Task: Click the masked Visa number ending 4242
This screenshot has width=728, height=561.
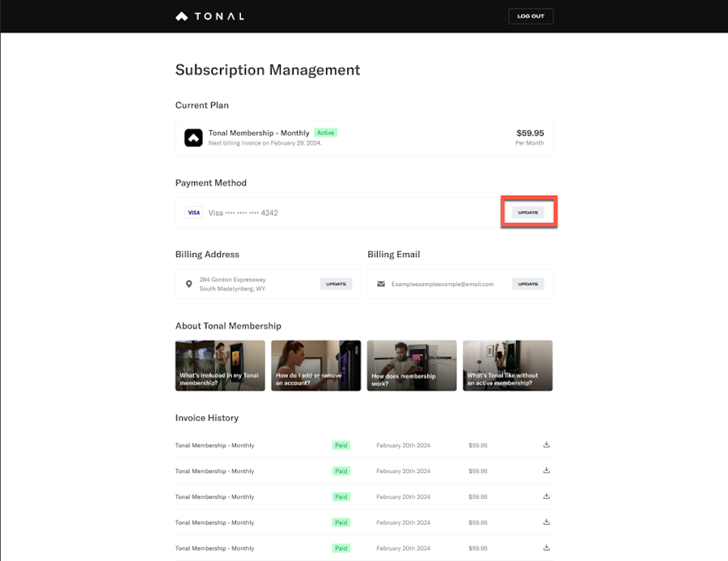Action: coord(243,213)
